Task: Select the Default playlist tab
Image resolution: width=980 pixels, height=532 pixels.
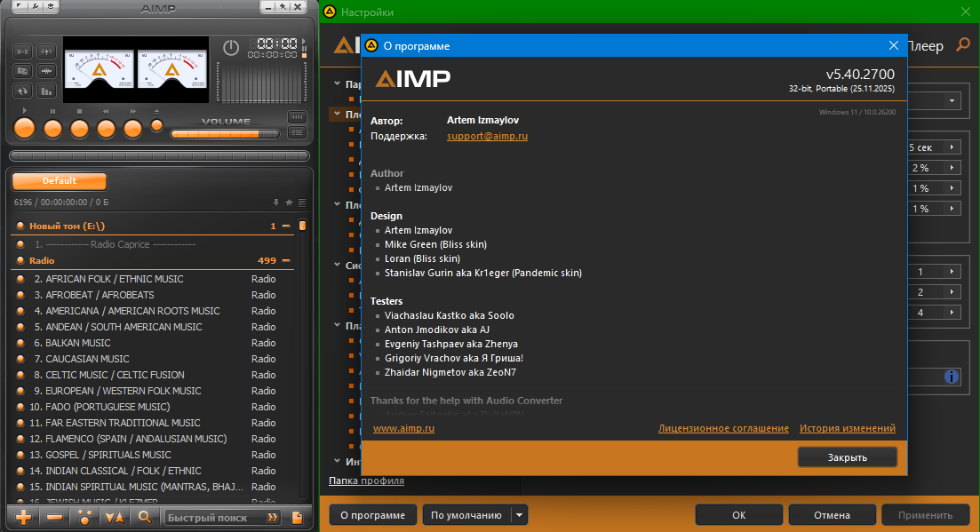Action: (x=60, y=181)
